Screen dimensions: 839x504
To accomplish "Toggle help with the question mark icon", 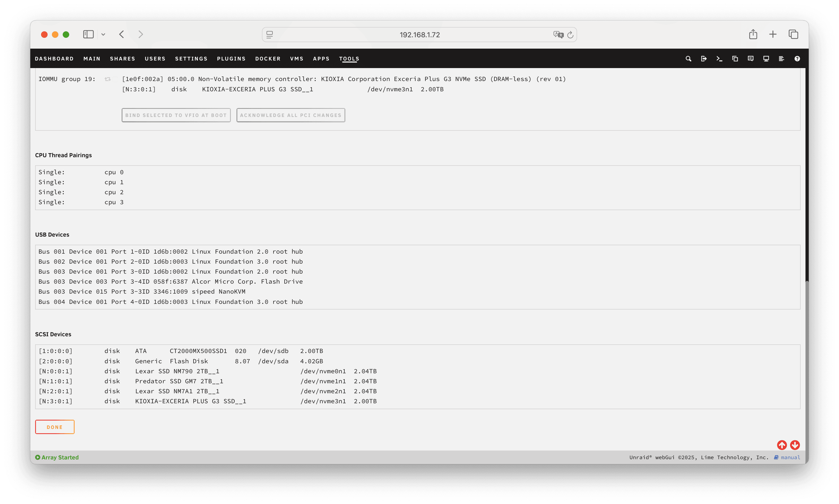I will point(797,59).
